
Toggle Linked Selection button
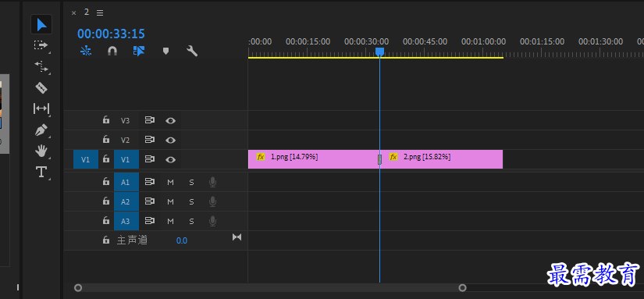coord(139,51)
